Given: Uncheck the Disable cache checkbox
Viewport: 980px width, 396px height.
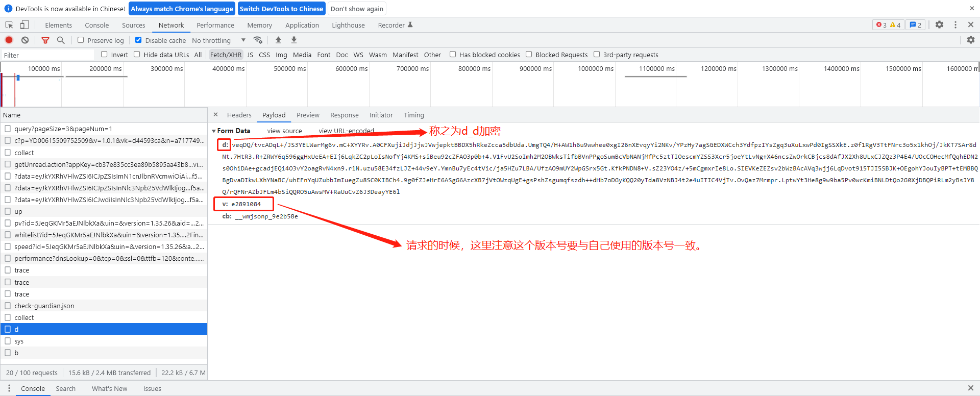Looking at the screenshot, I should tap(138, 40).
